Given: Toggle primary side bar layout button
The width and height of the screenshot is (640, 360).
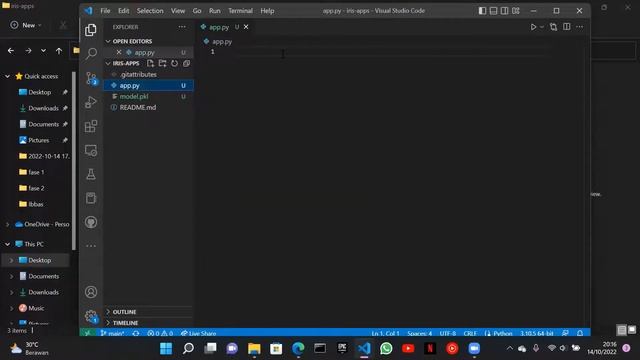Looking at the screenshot, I should pyautogui.click(x=482, y=11).
